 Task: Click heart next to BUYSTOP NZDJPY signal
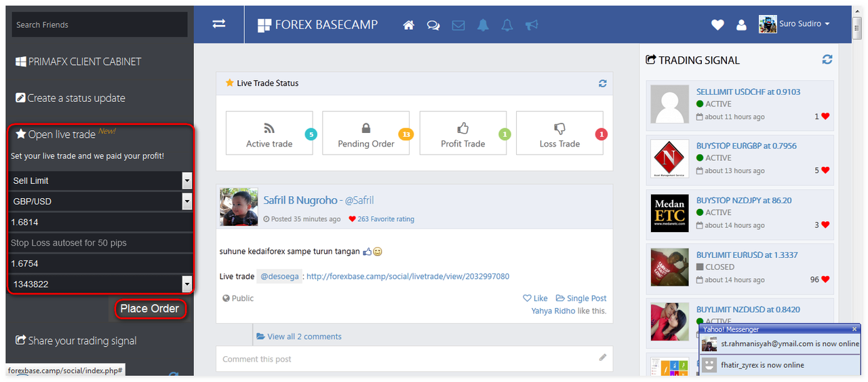point(825,225)
